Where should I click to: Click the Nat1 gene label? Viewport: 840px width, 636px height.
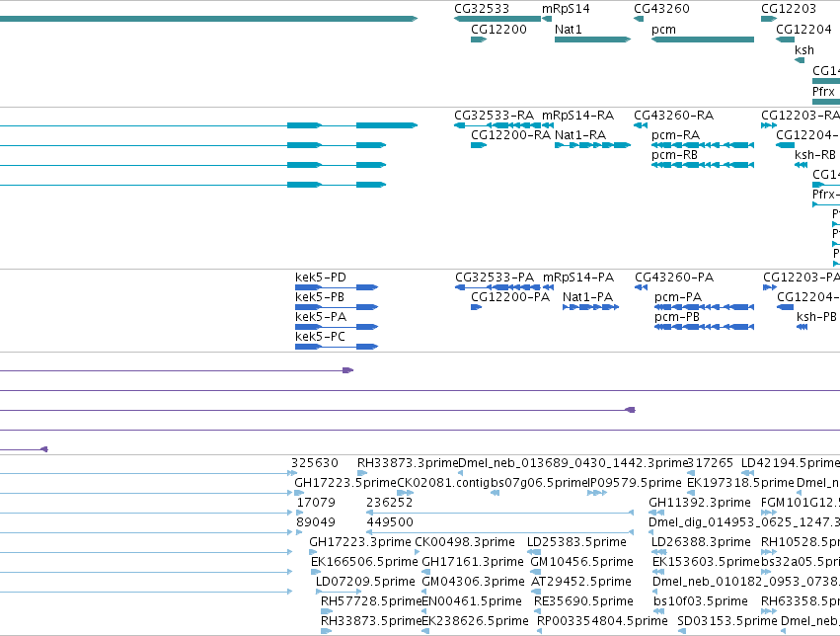tap(568, 30)
